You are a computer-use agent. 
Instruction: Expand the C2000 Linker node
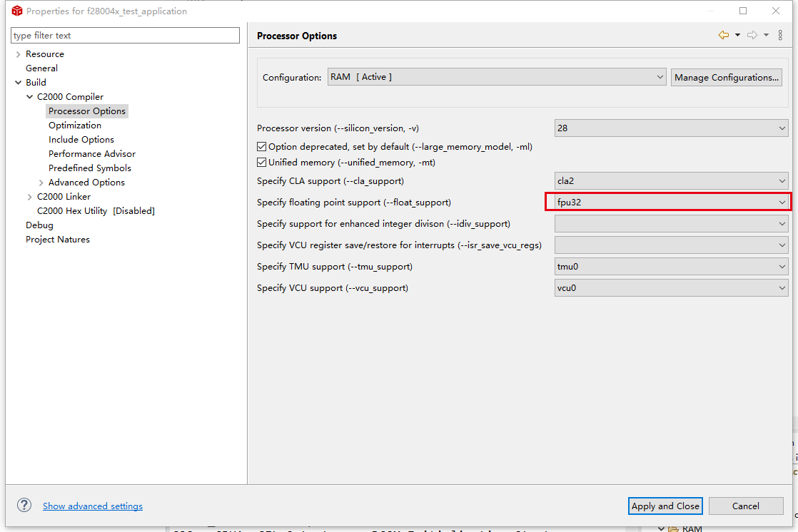point(29,196)
